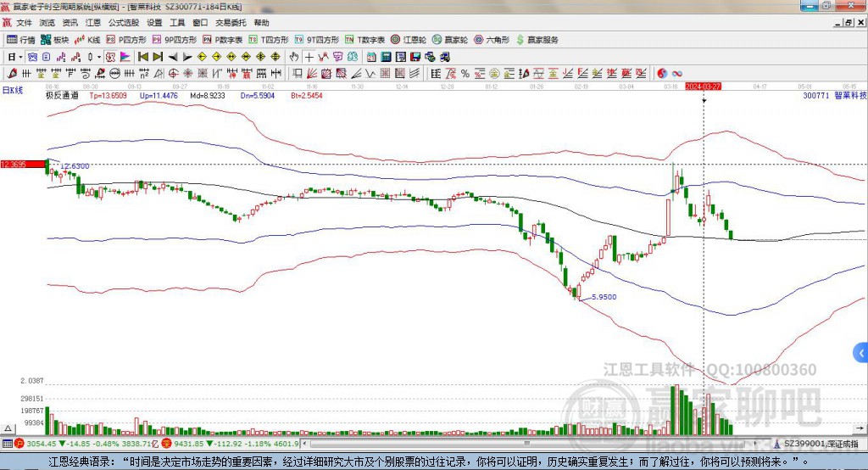Screen dimensions: 868x470
Task: Click the red 12.3695 price tag
Action: pos(23,164)
